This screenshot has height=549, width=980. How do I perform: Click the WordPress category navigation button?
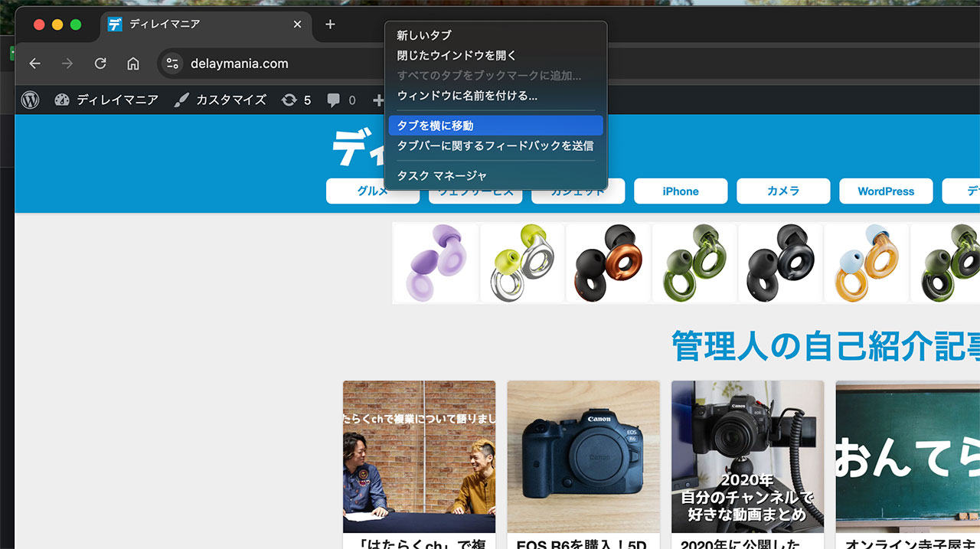(886, 191)
